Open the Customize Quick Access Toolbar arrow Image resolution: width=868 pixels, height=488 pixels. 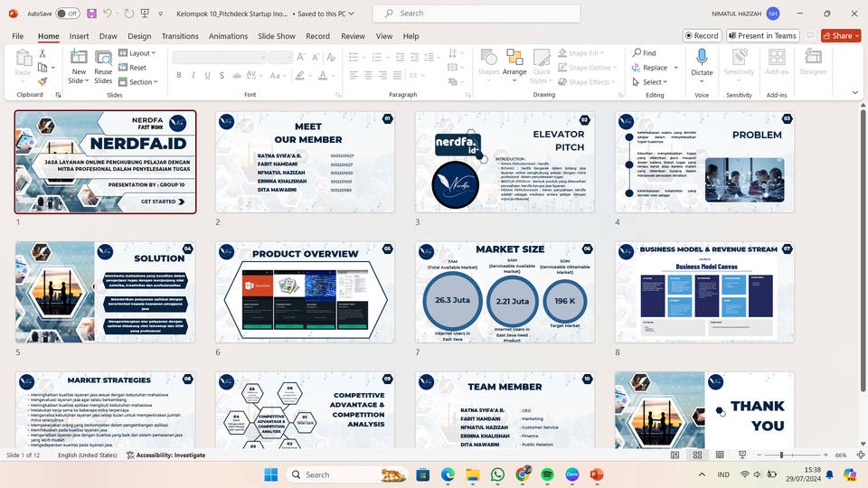pos(161,14)
